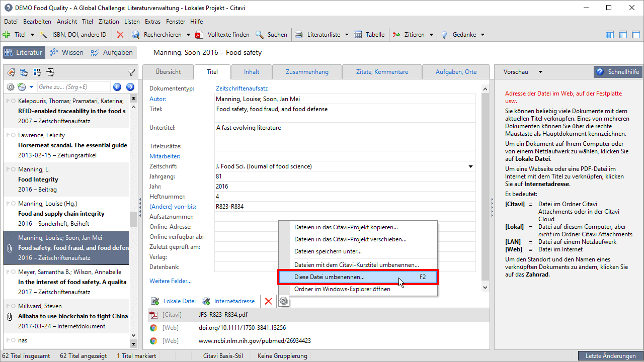This screenshot has width=644, height=362.
Task: Click the category filter icon in left panel
Action: [x=24, y=72]
